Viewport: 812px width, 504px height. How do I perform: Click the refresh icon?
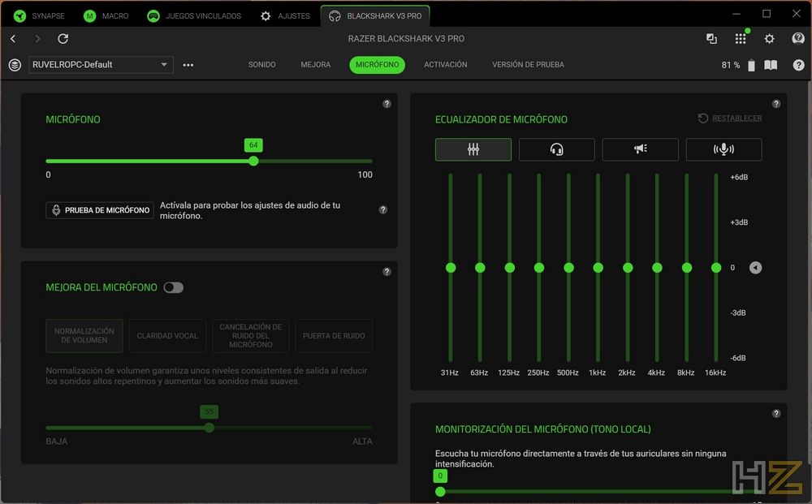(63, 39)
